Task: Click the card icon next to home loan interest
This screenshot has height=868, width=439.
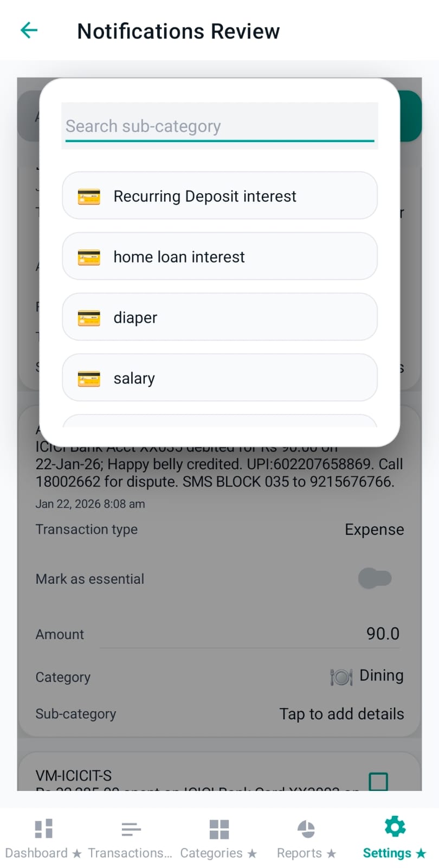Action: (89, 257)
